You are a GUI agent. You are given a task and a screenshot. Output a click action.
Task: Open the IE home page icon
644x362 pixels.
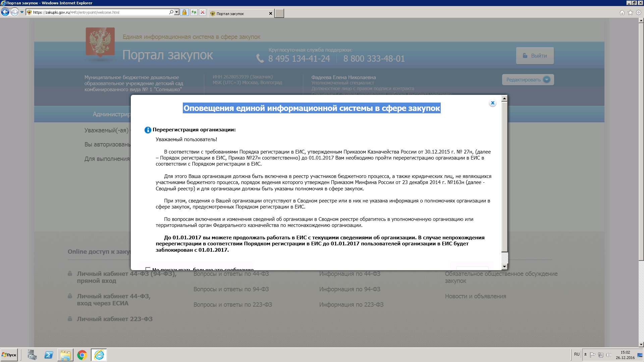point(622,12)
